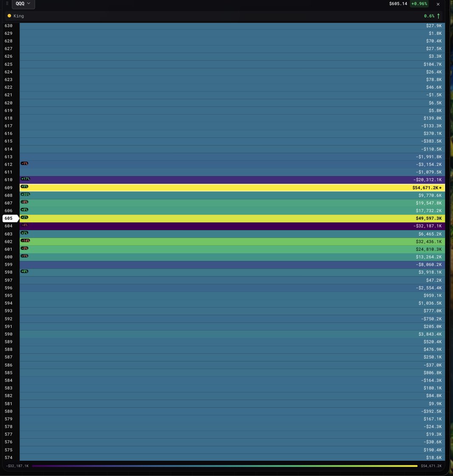Click the -4% badge on the 604 row
Image resolution: width=453 pixels, height=476 pixels.
tap(25, 225)
